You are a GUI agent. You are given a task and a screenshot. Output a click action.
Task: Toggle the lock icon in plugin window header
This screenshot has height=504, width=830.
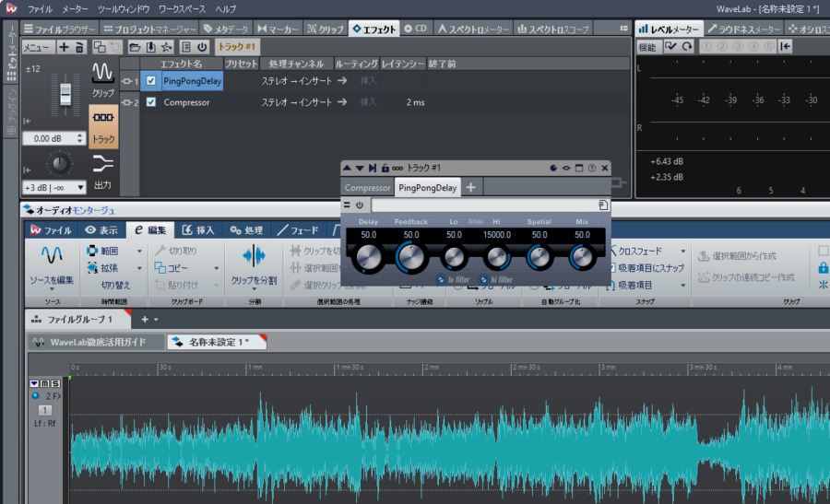point(385,169)
